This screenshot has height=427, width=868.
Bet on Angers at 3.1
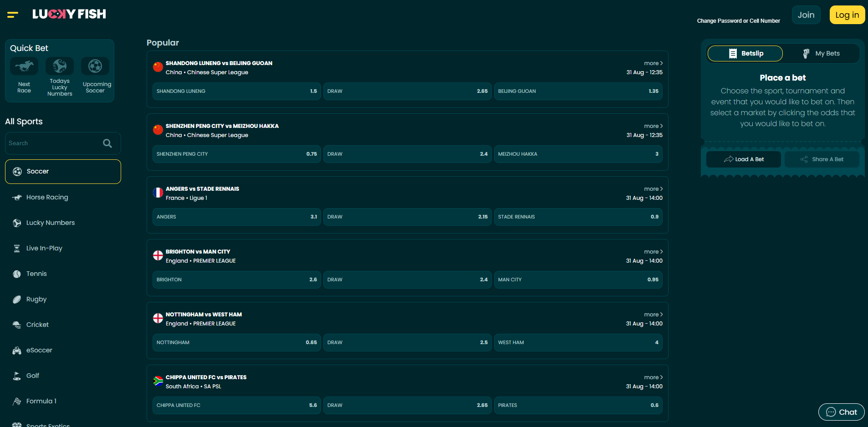pos(237,217)
